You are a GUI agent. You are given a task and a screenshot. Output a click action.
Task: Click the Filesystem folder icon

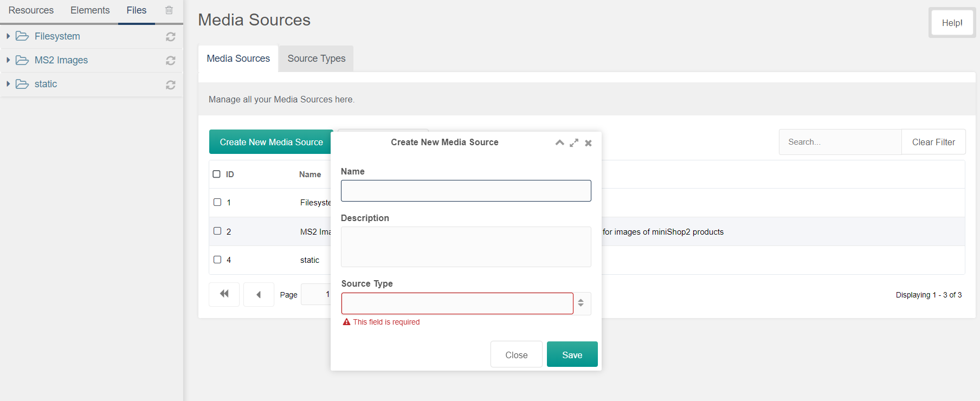point(22,36)
